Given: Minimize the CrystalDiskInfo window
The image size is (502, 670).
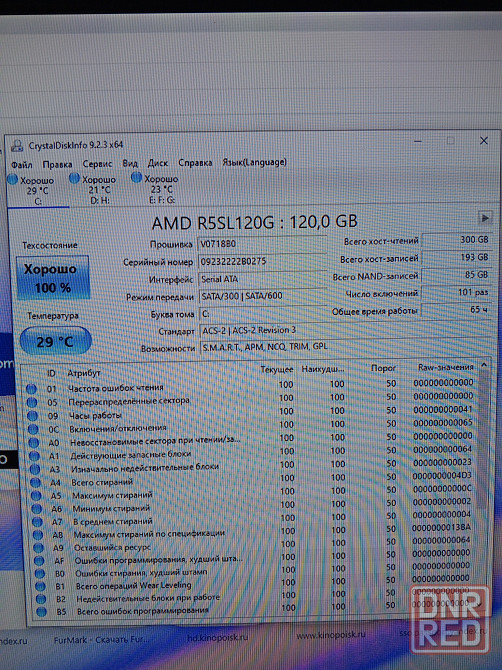Looking at the screenshot, I should [x=418, y=141].
